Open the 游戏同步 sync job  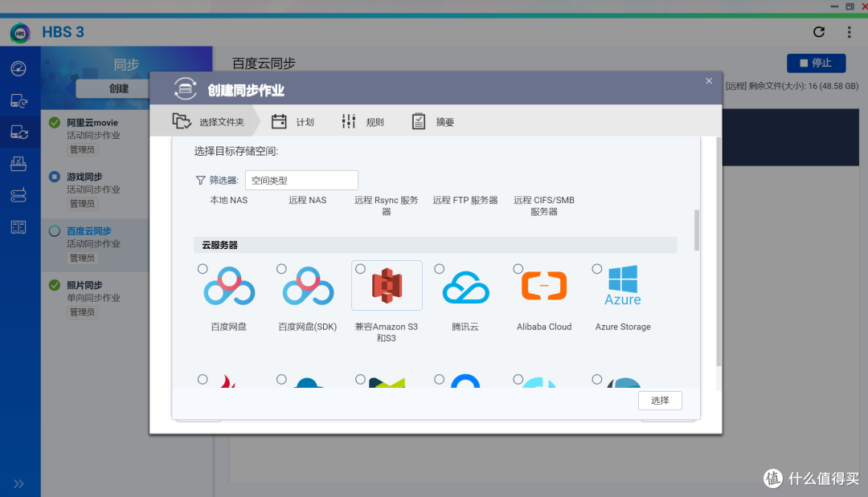coord(95,190)
